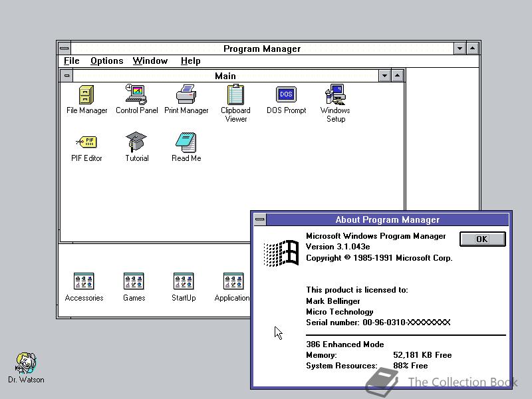Click the Tutorial graduation cap icon
Screen dimensions: 532x399
click(136, 142)
